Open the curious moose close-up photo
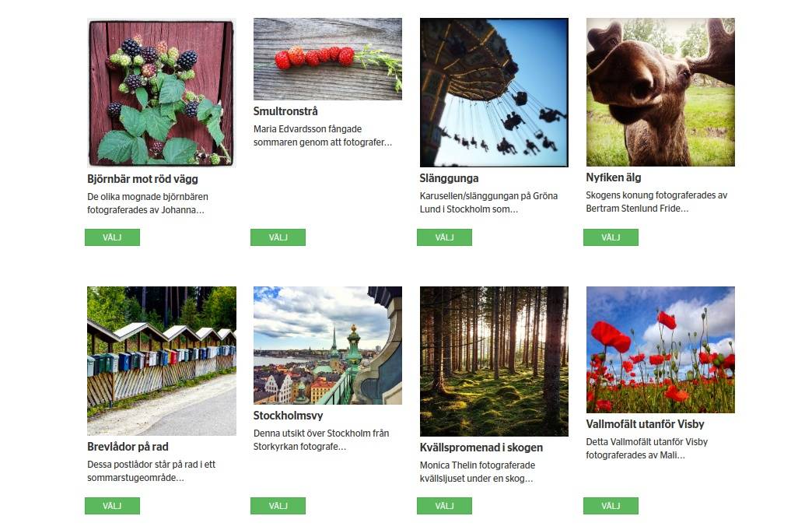Screen dimensions: 812x530 pyautogui.click(x=660, y=92)
